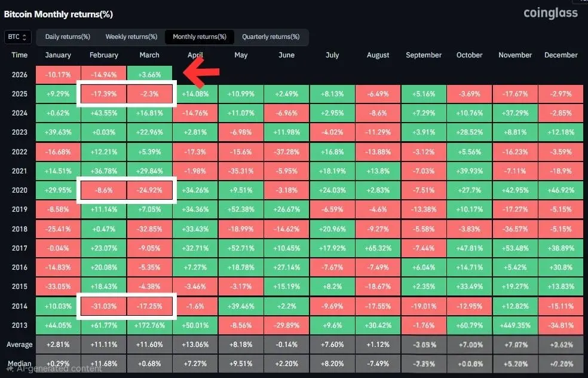
Task: Click the 2025 April cell +14.08%
Action: pyautogui.click(x=195, y=94)
